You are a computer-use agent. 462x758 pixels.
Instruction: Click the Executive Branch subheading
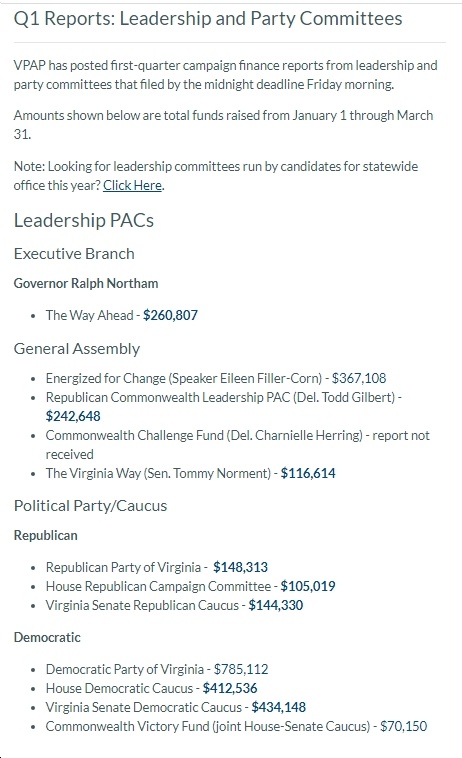(x=74, y=254)
